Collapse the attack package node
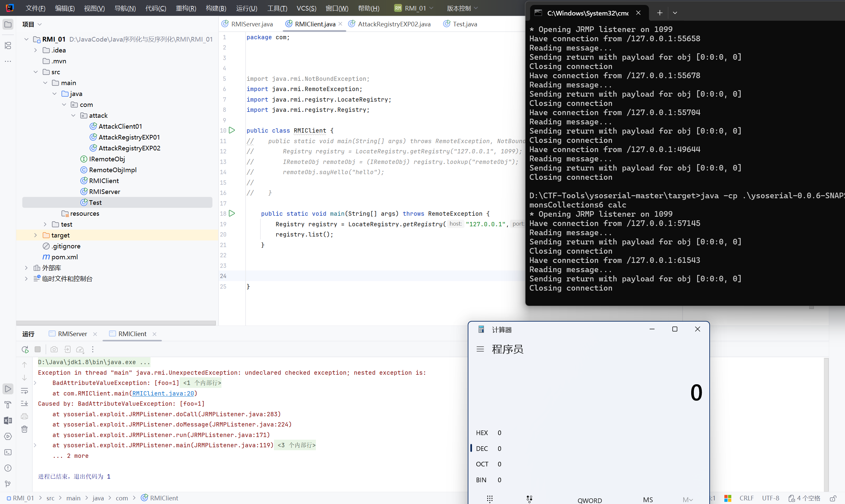Viewport: 845px width, 504px height. point(73,115)
